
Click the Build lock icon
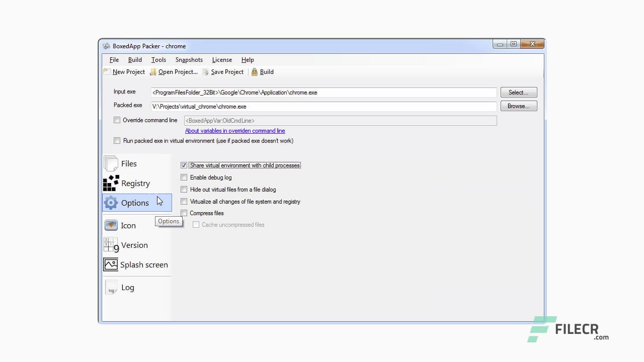click(x=255, y=72)
